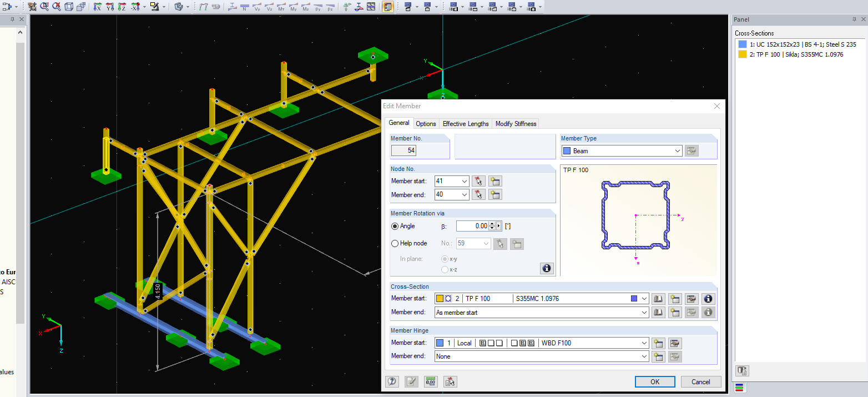Click the info icon in Member Rotation section

pos(547,268)
